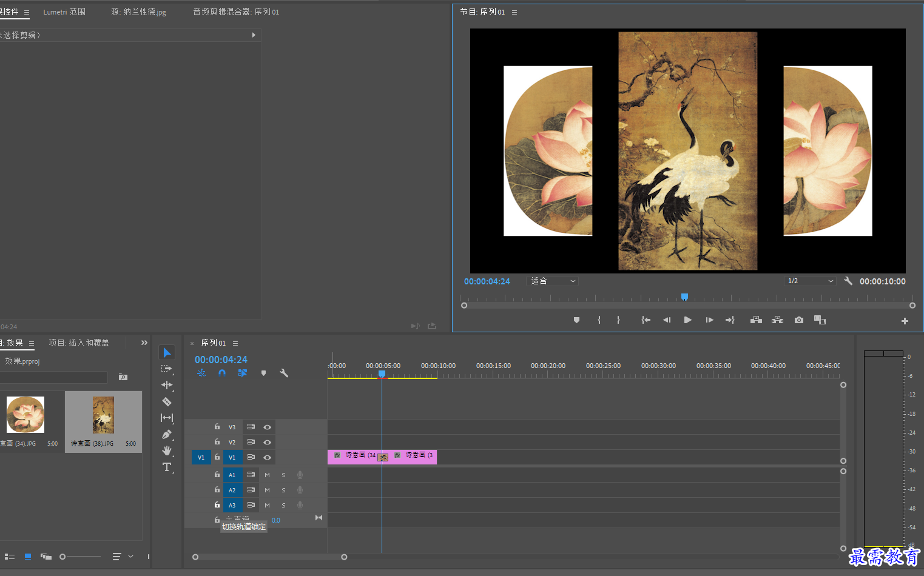Toggle timeline snap magnet icon
This screenshot has height=576, width=924.
[x=222, y=373]
